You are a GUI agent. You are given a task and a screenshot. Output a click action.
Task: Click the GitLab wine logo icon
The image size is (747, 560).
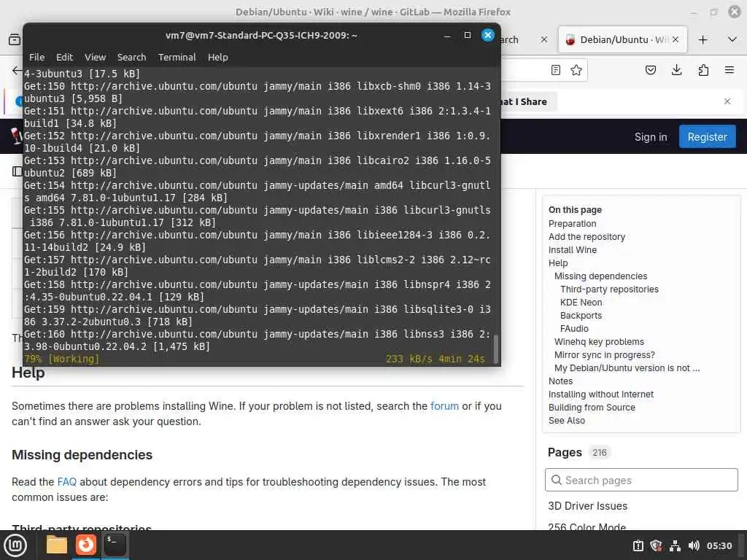point(18,136)
